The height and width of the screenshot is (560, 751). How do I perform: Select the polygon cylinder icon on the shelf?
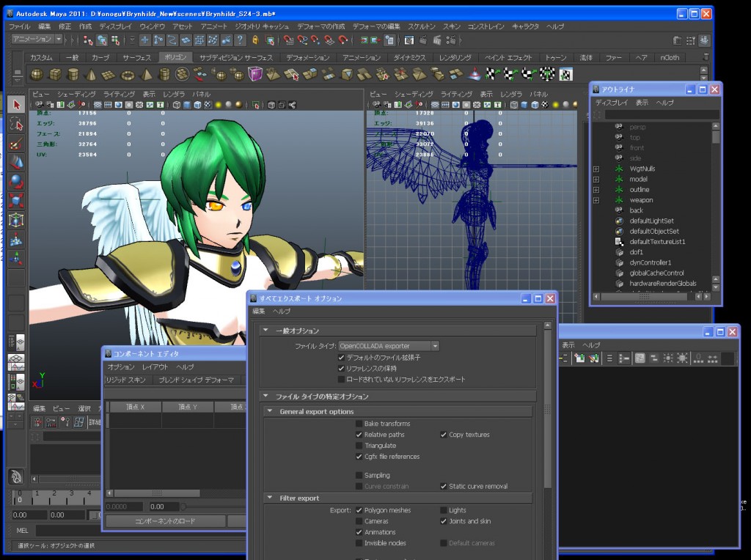[x=73, y=73]
